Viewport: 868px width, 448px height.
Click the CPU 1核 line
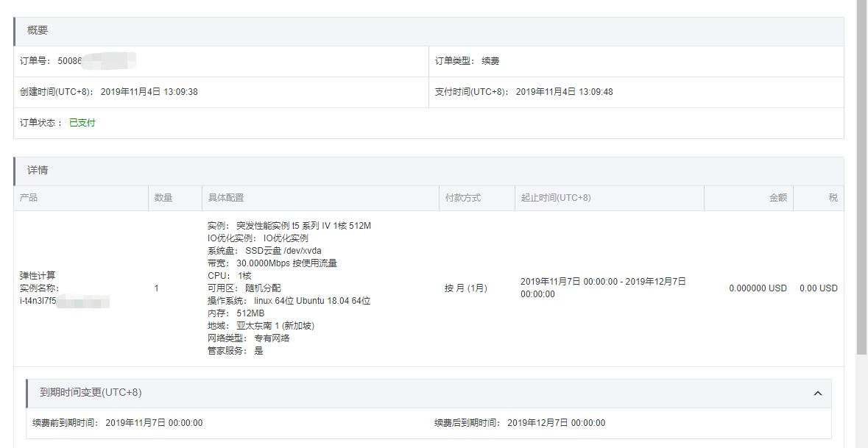pos(230,275)
